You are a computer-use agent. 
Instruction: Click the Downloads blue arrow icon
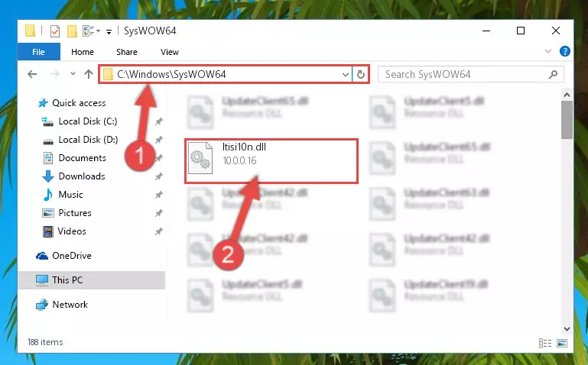pos(48,176)
